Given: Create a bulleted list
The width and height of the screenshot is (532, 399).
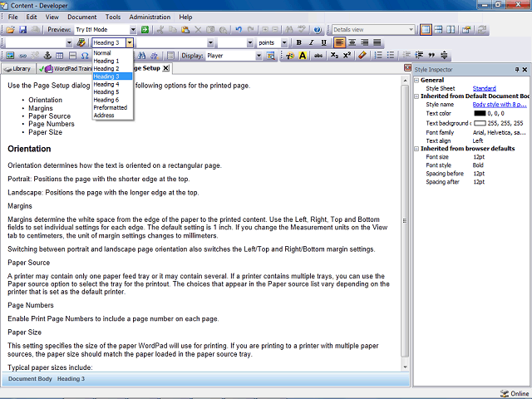Looking at the screenshot, I should (391, 56).
